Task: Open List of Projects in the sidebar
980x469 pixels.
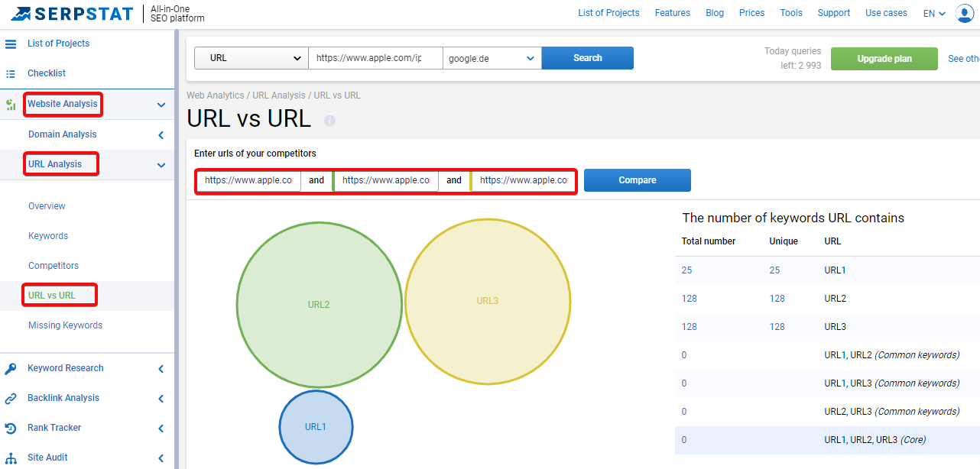Action: click(58, 44)
